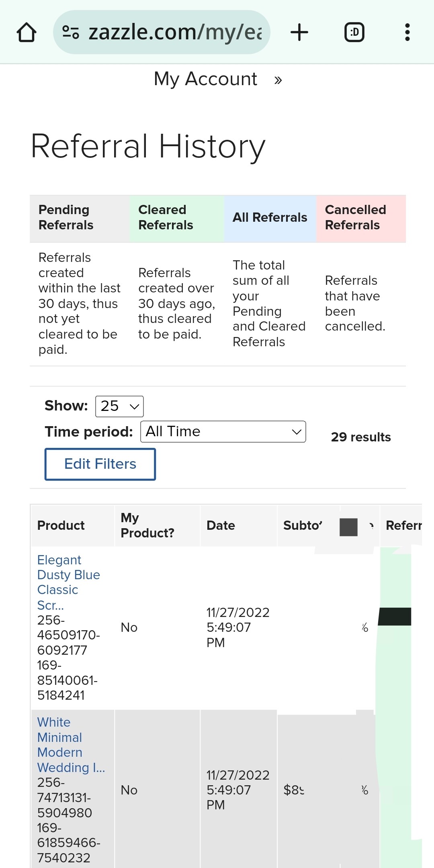Image resolution: width=434 pixels, height=868 pixels.
Task: Expand the Time period All Time dropdown
Action: [223, 432]
